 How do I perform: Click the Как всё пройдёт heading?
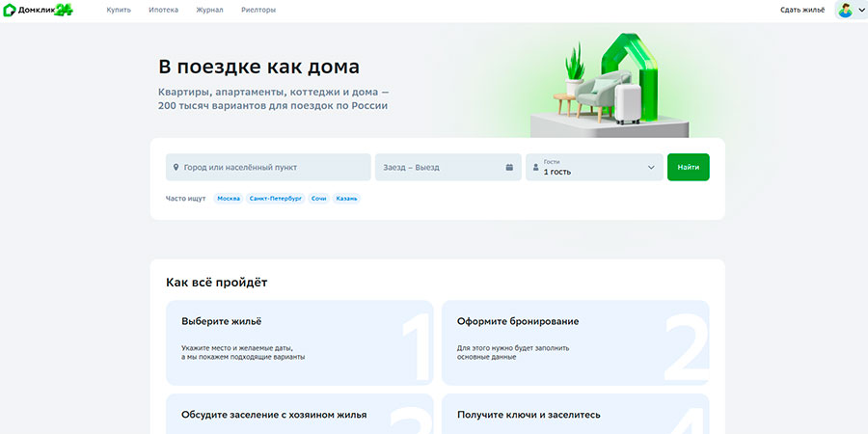click(216, 283)
